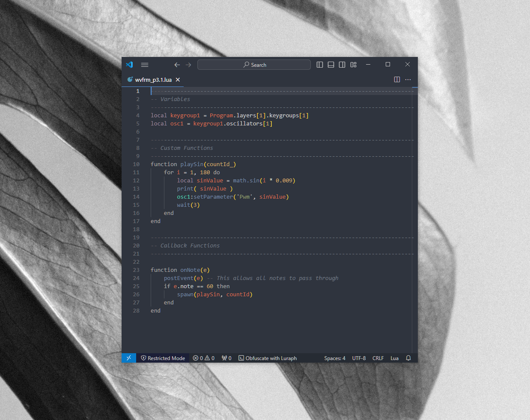
Task: Click the Go Forward arrow
Action: pos(188,65)
